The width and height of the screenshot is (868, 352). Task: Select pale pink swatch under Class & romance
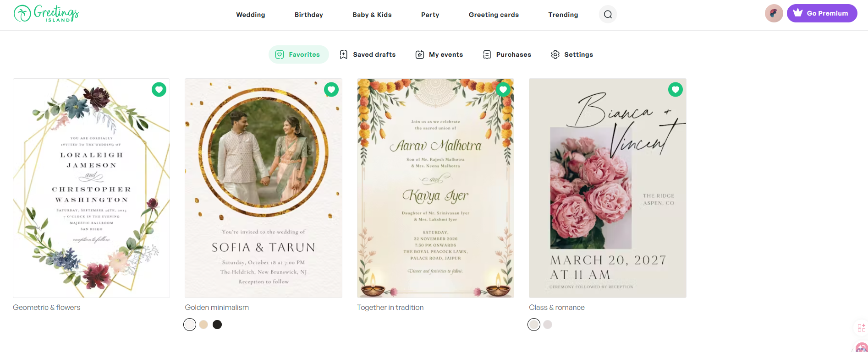tap(548, 325)
